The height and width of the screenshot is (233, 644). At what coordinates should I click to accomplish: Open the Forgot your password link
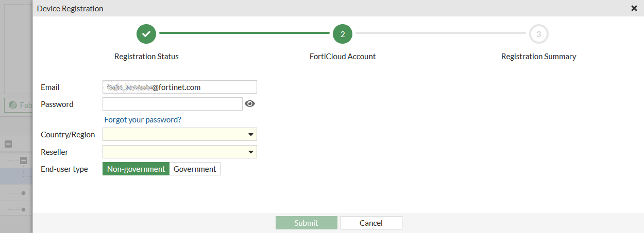(143, 120)
